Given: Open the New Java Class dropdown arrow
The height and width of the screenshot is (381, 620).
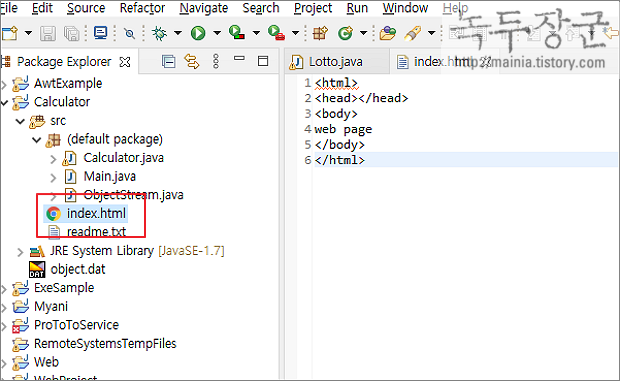Looking at the screenshot, I should click(363, 33).
